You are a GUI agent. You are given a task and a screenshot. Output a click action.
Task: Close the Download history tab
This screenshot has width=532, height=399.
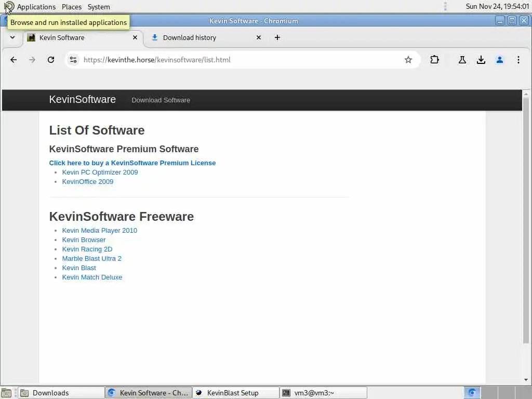(x=259, y=37)
